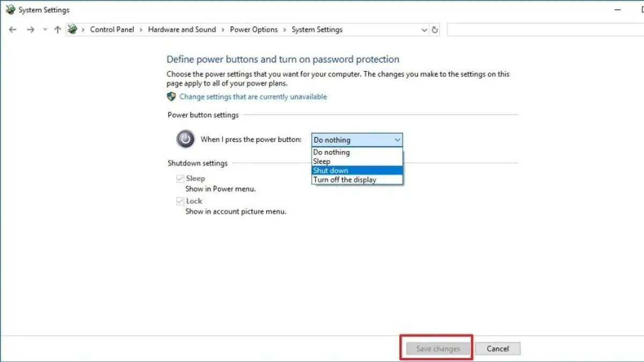
Task: Expand the address bar history dropdown
Action: point(425,30)
